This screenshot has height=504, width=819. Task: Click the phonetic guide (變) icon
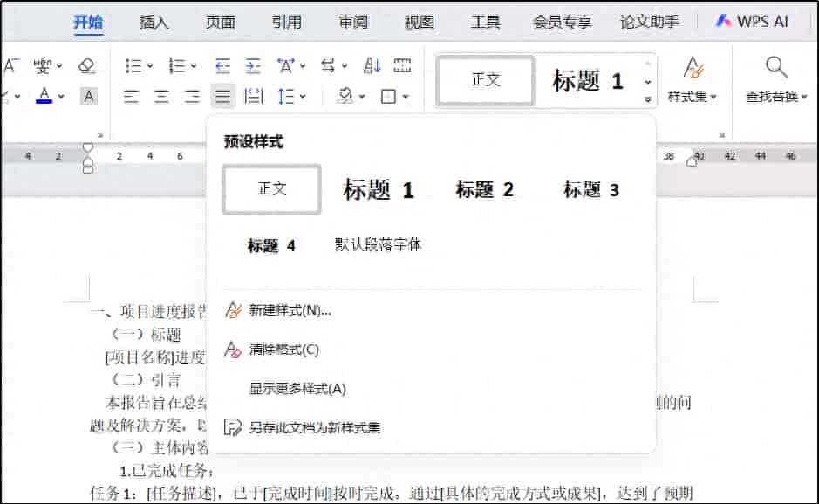point(43,65)
